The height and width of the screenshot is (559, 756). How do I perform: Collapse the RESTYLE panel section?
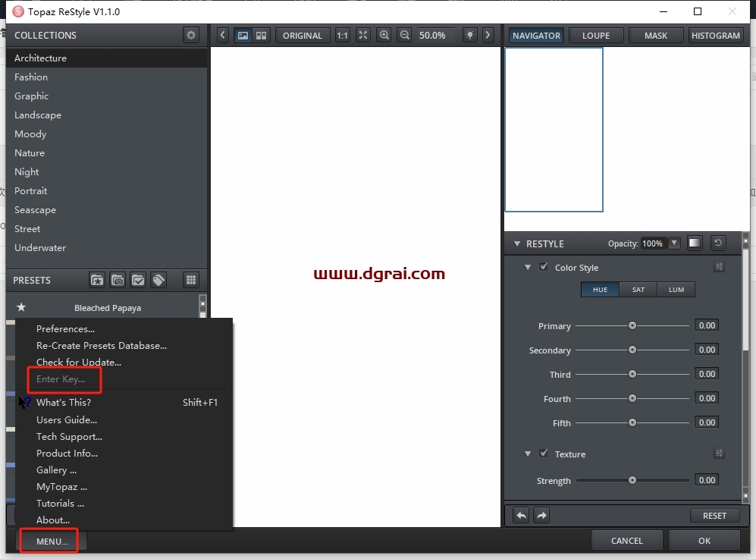tap(517, 244)
